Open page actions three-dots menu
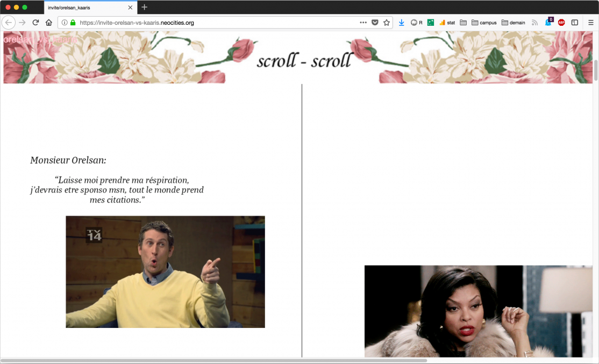This screenshot has height=364, width=599. (x=363, y=23)
